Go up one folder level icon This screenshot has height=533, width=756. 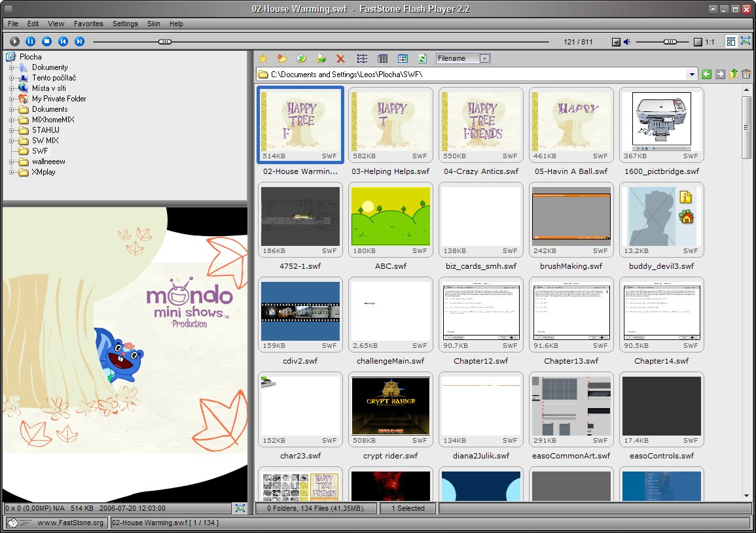coord(733,74)
